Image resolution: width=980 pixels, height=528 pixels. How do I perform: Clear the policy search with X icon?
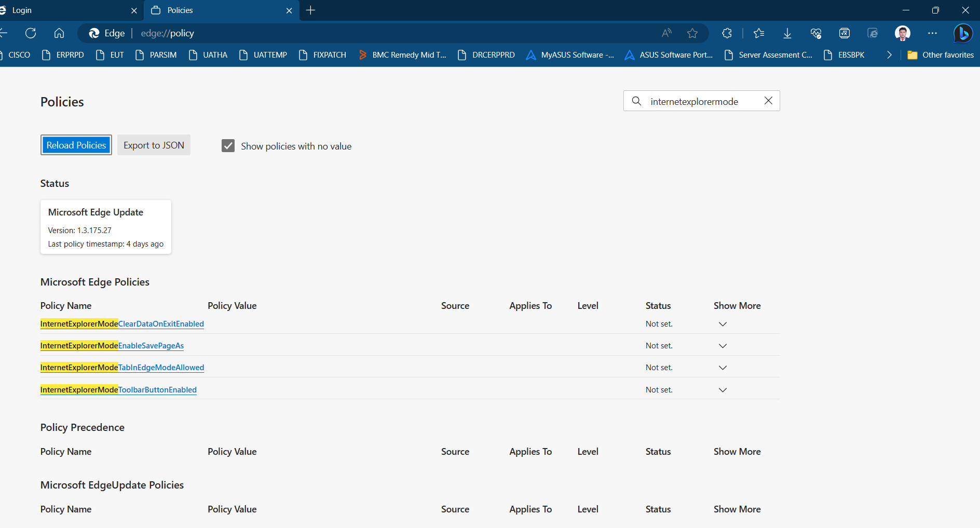pos(768,101)
